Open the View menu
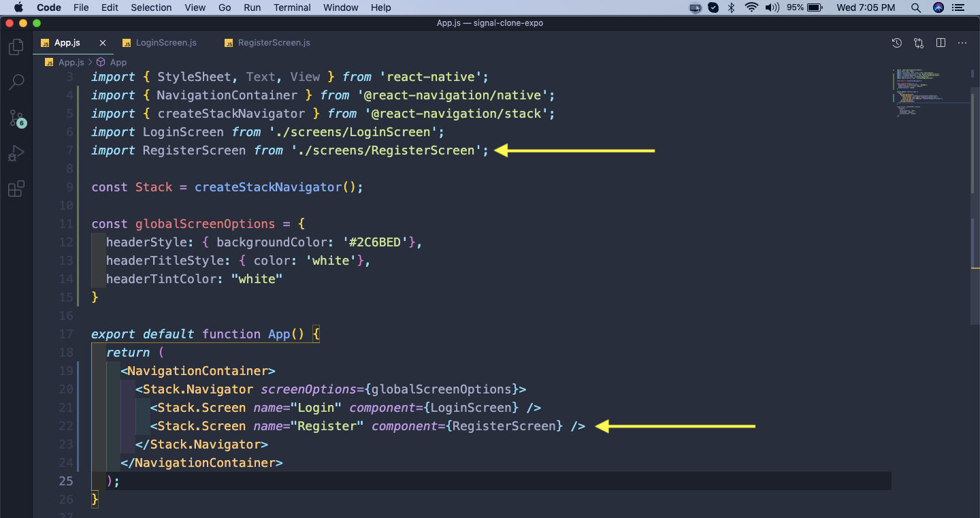Image resolution: width=980 pixels, height=518 pixels. (x=195, y=7)
